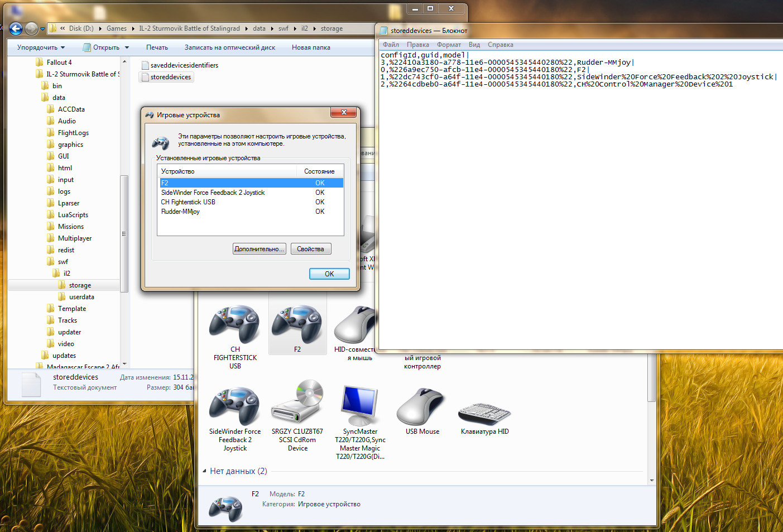Click the Открыть toolbar button

101,47
